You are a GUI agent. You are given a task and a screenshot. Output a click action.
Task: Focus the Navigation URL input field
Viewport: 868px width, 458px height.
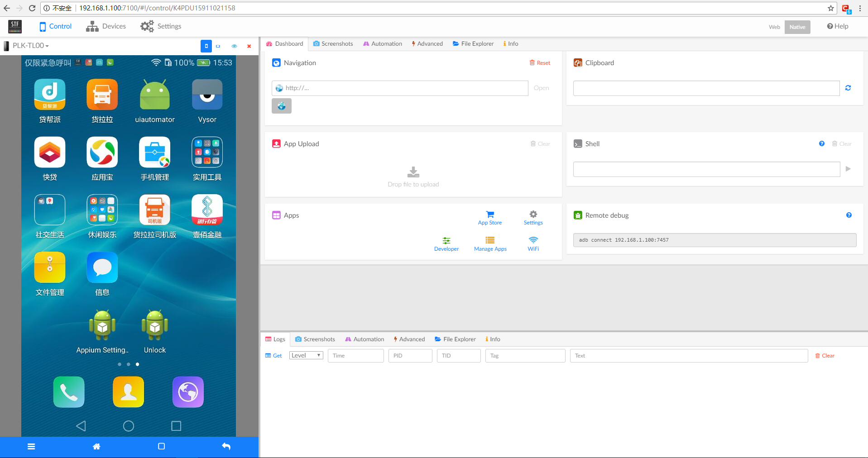[400, 88]
